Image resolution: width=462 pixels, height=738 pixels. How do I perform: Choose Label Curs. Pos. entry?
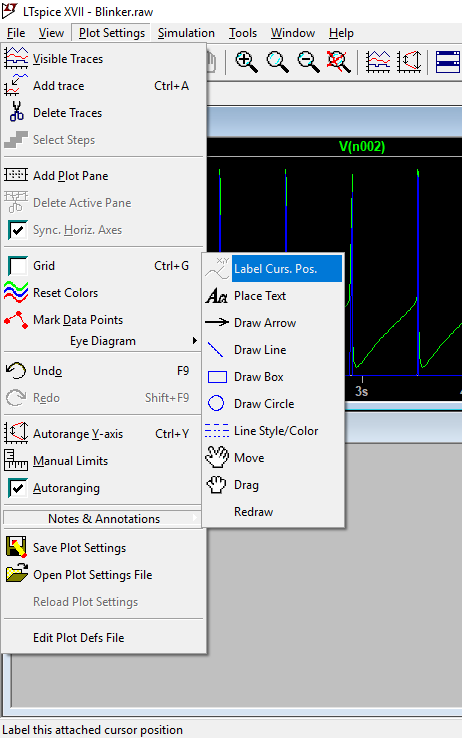click(x=273, y=269)
